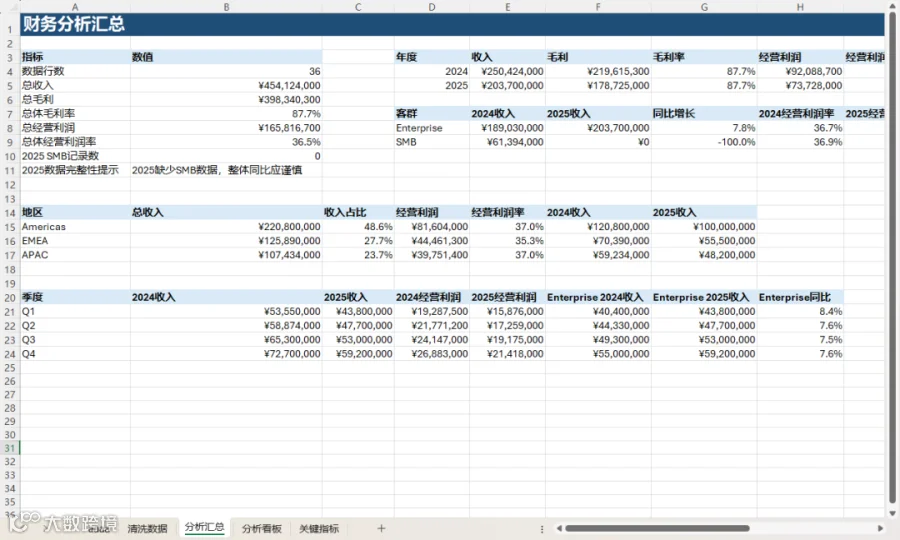This screenshot has width=900, height=540.
Task: Click the APAC region cell
Action: pyautogui.click(x=75, y=255)
